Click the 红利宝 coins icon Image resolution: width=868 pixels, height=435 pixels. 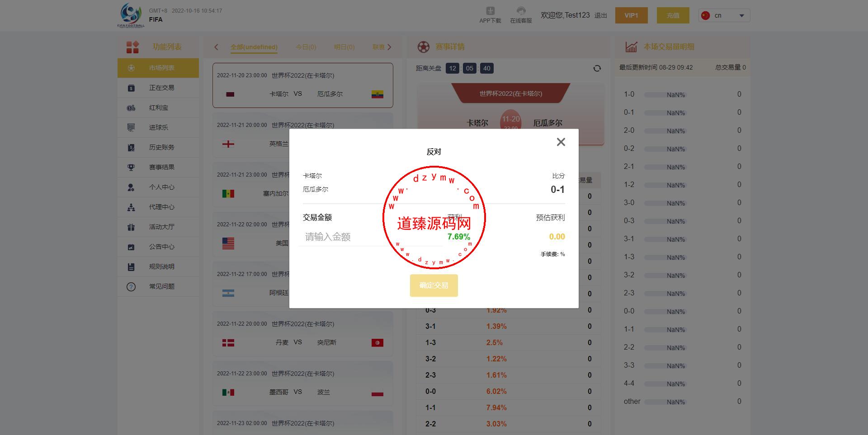pyautogui.click(x=131, y=108)
